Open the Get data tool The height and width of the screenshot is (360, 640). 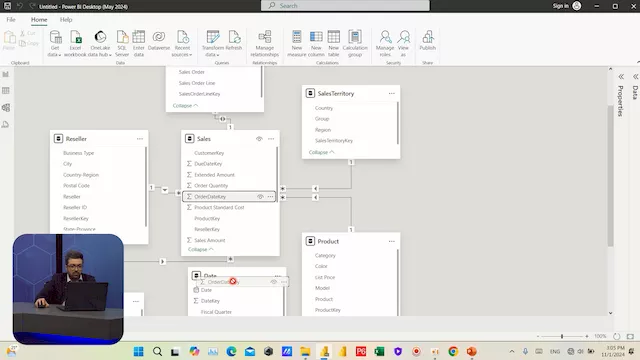point(55,43)
